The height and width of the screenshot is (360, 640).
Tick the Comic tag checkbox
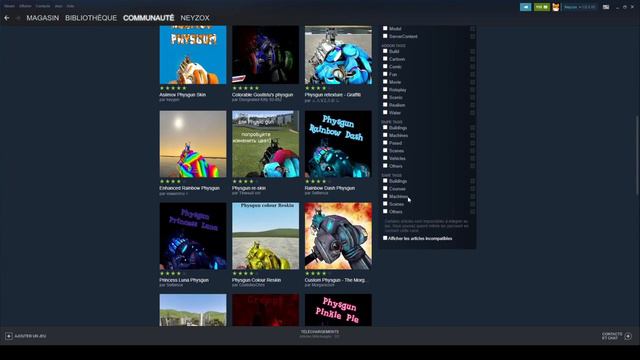[x=385, y=66]
